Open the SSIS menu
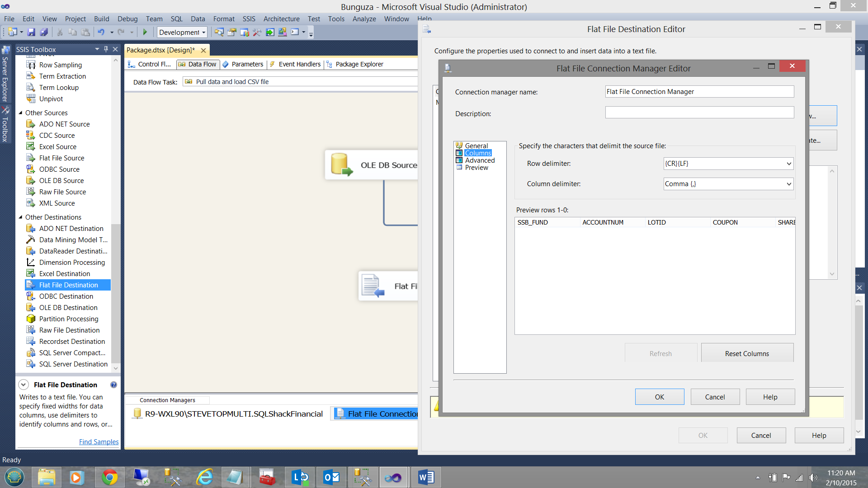The height and width of the screenshot is (488, 868). pyautogui.click(x=249, y=19)
